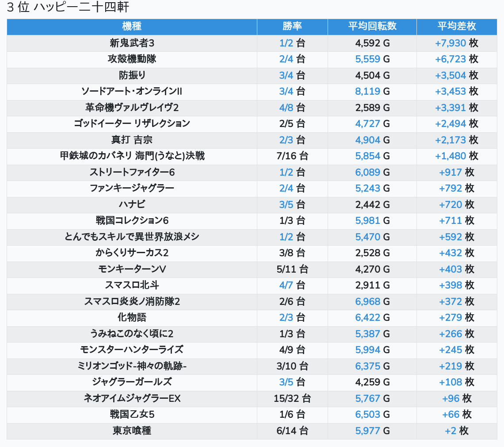Viewport: 504px width, 447px height.
Task: Click the 3/8 台 win rate for からくりサーカス2
Action: point(292,253)
